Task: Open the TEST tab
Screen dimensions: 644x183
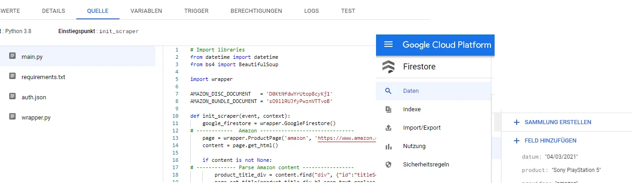Action: [x=348, y=11]
